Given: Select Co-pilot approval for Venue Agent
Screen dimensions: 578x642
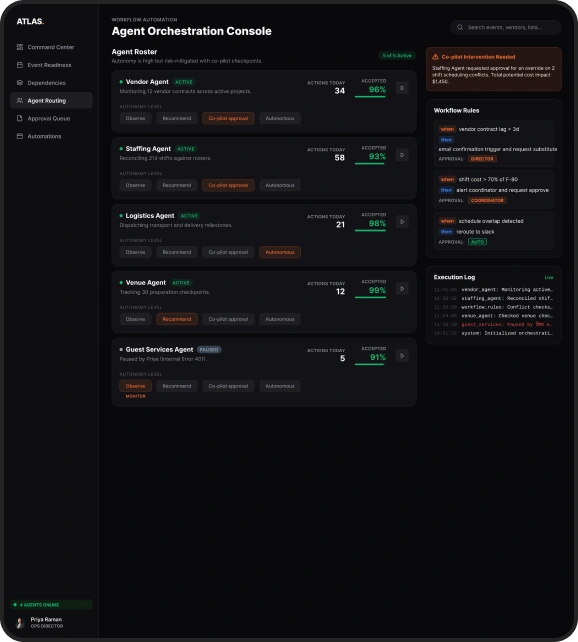Looking at the screenshot, I should coord(228,319).
